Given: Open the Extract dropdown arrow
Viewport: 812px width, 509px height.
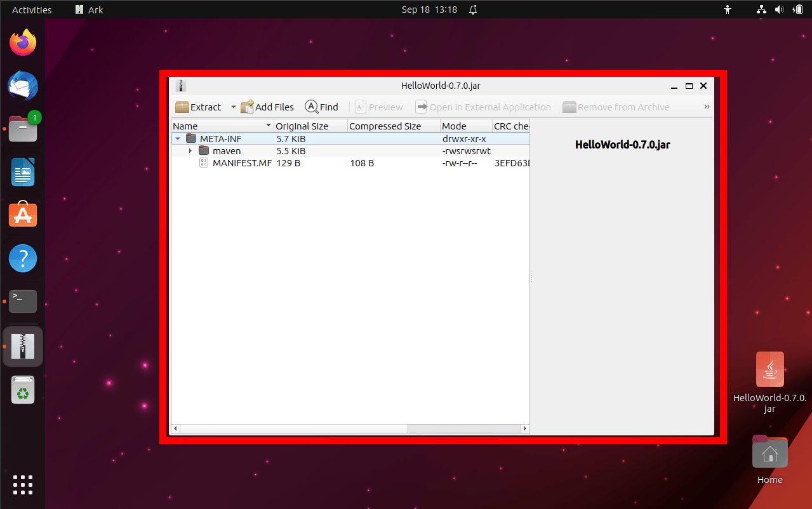Looking at the screenshot, I should pos(232,107).
